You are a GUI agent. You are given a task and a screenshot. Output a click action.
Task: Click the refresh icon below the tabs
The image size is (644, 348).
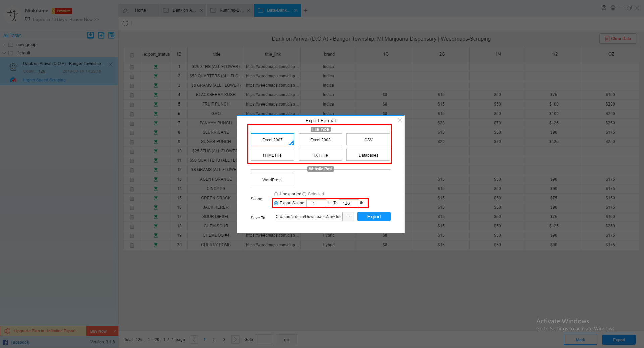pyautogui.click(x=125, y=23)
